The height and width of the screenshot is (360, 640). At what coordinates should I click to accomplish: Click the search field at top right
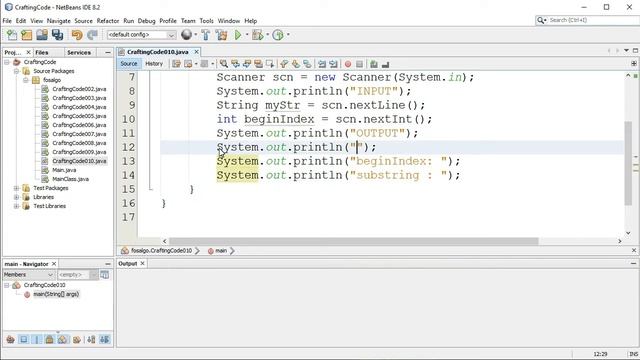(588, 20)
